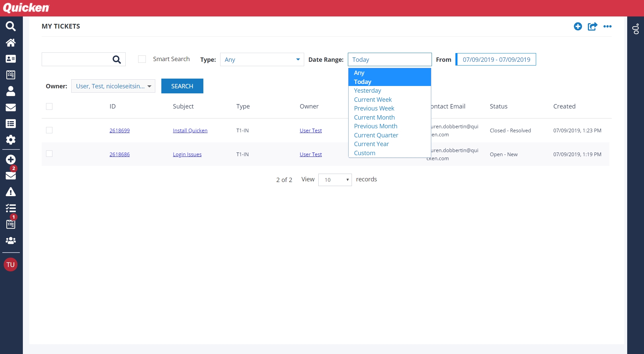Screen dimensions: 644x354
Task: Click the warning triangle alert icon
Action: point(11,192)
